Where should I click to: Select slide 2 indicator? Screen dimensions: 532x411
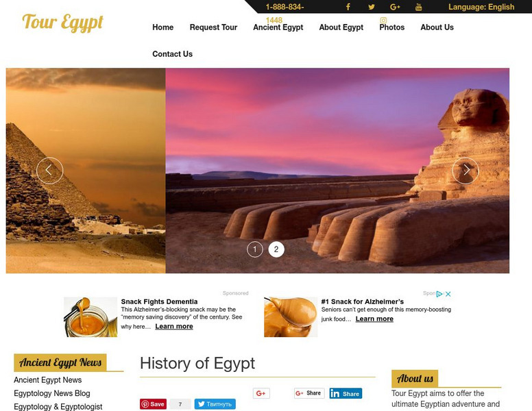tap(276, 249)
